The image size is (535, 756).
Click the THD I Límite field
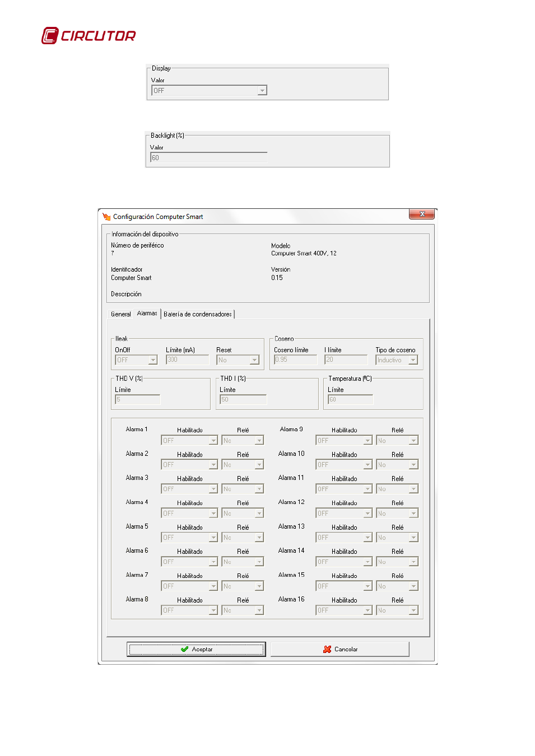click(x=243, y=399)
